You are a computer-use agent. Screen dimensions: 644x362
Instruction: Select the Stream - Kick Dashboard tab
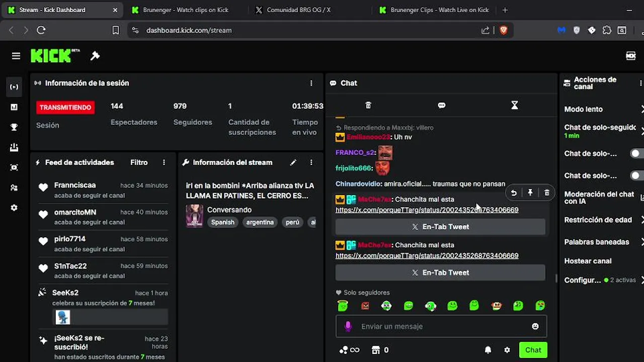(x=62, y=10)
